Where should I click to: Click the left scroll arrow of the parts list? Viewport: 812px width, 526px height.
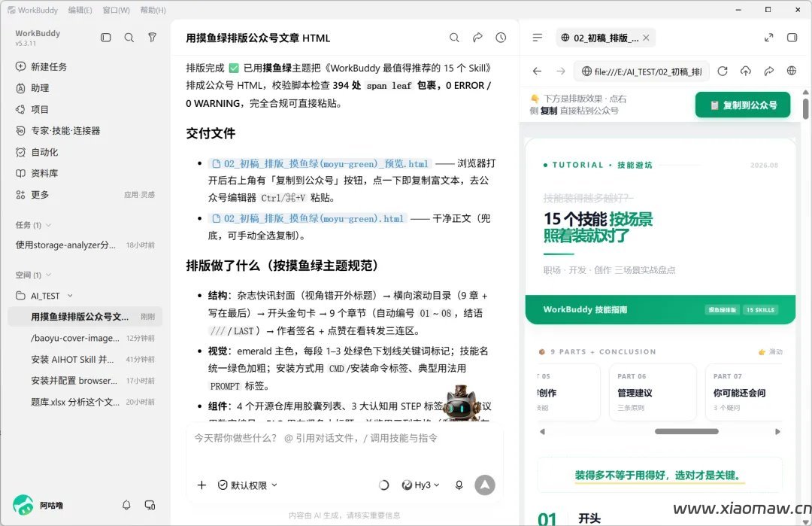click(x=542, y=431)
